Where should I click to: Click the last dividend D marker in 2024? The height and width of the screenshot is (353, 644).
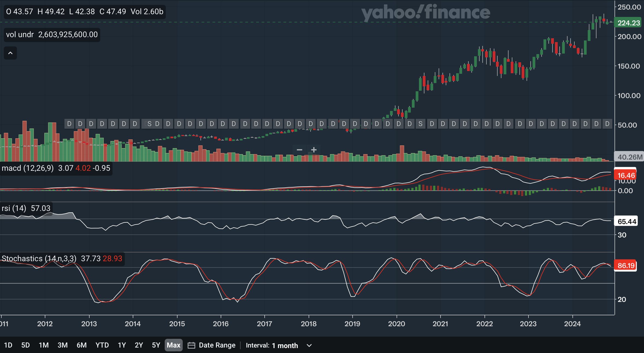pyautogui.click(x=607, y=124)
